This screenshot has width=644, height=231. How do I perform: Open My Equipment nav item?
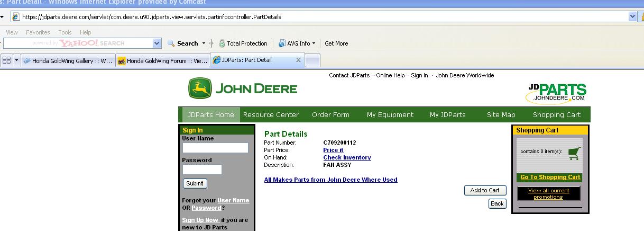(390, 114)
